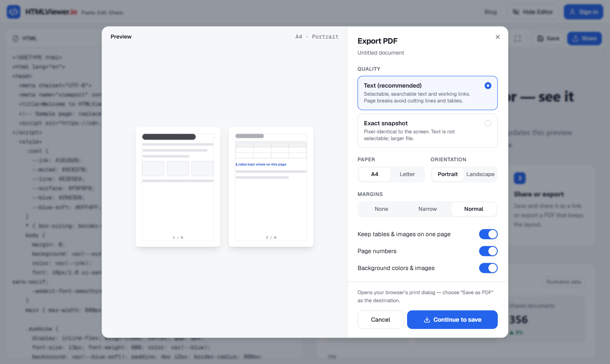Click the Cancel button

380,320
